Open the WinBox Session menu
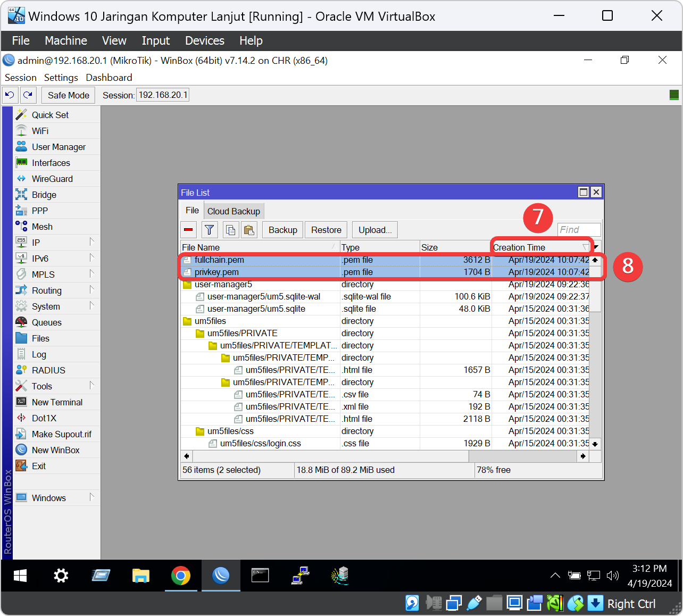683x616 pixels. [21, 78]
